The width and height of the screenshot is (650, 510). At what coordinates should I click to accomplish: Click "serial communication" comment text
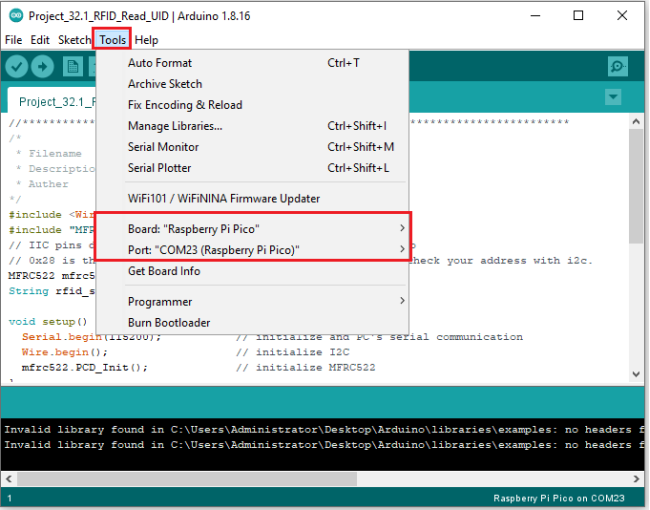(455, 337)
